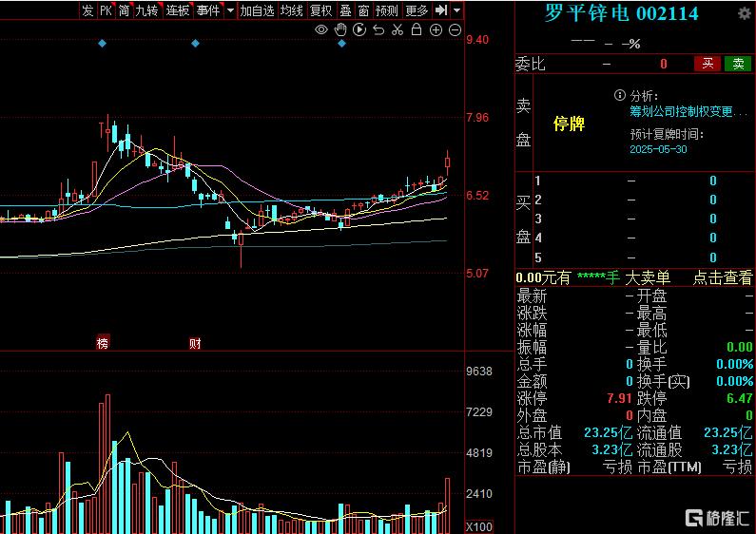This screenshot has height=534, width=756.
Task: Open the 预测 forecast button
Action: tap(387, 10)
